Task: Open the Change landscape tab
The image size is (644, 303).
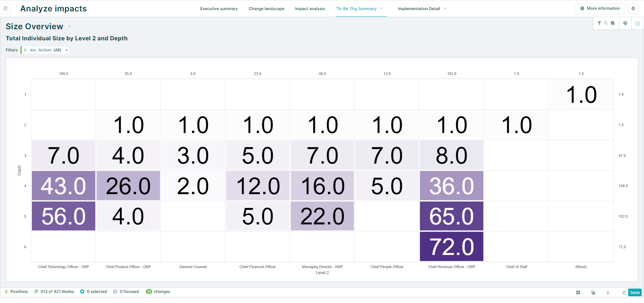Action: (x=266, y=9)
